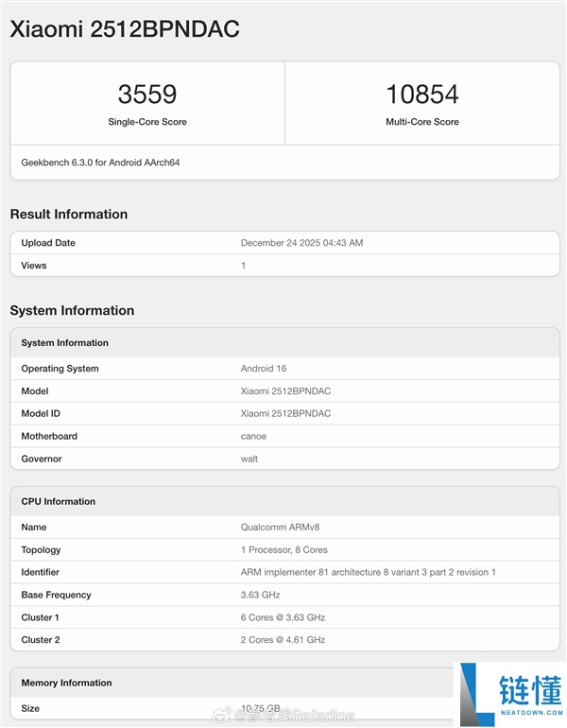Select the 2 Cores @ 4.61 GHz value
Viewport: 567px width, 728px height.
(x=283, y=640)
